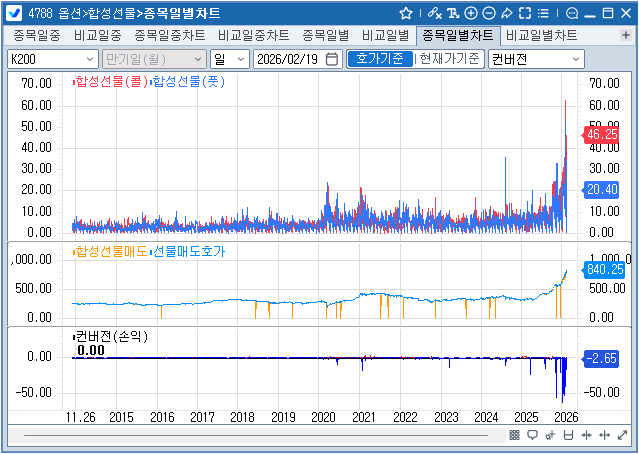Select the 호가기준 price basis option

click(379, 59)
